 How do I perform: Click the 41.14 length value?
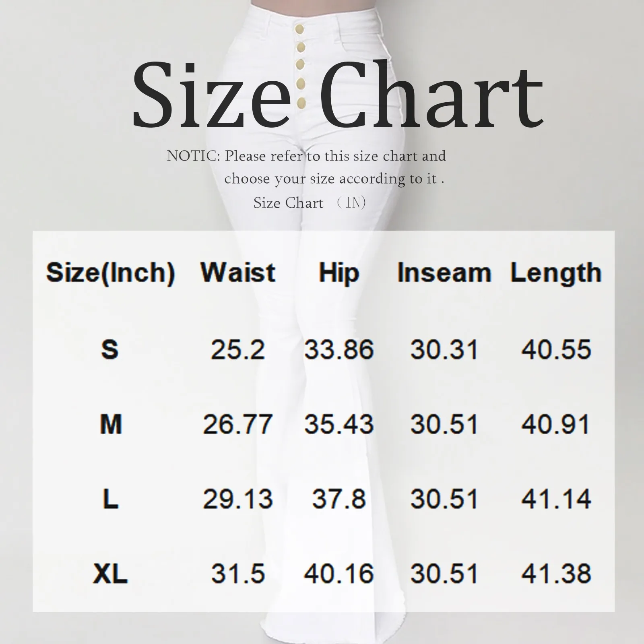pyautogui.click(x=556, y=499)
